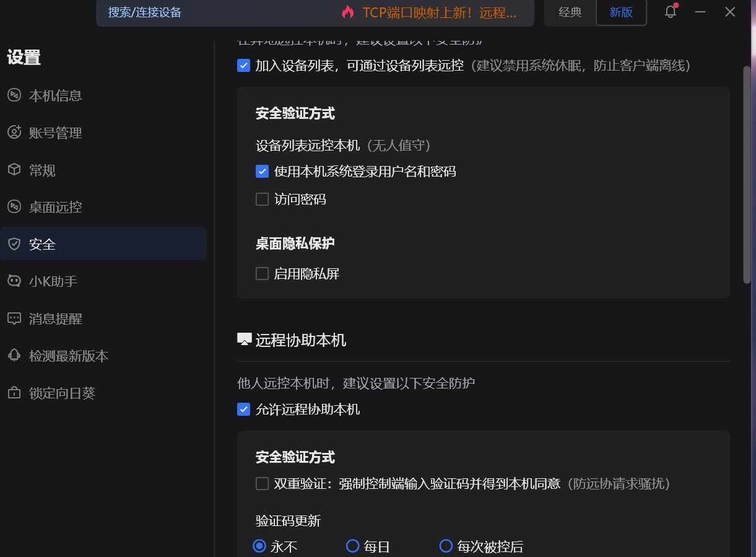Click 锁定向日葵 to lock app
The height and width of the screenshot is (557, 756).
pos(103,393)
